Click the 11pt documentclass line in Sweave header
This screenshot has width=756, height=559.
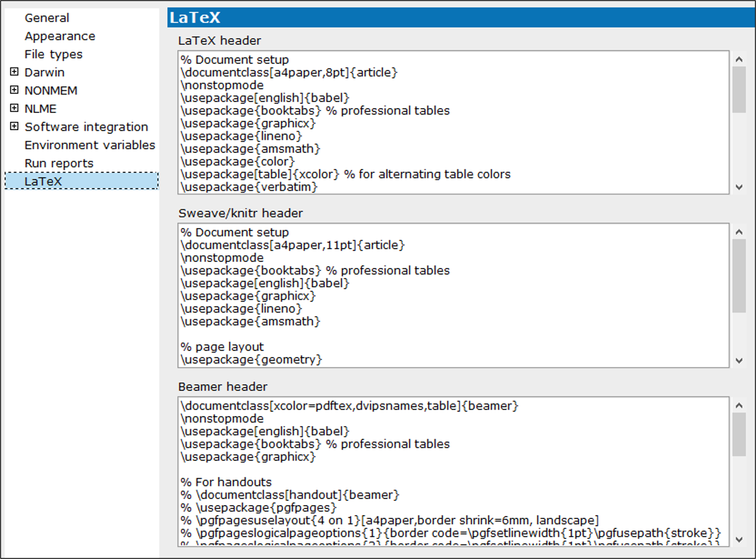(292, 245)
